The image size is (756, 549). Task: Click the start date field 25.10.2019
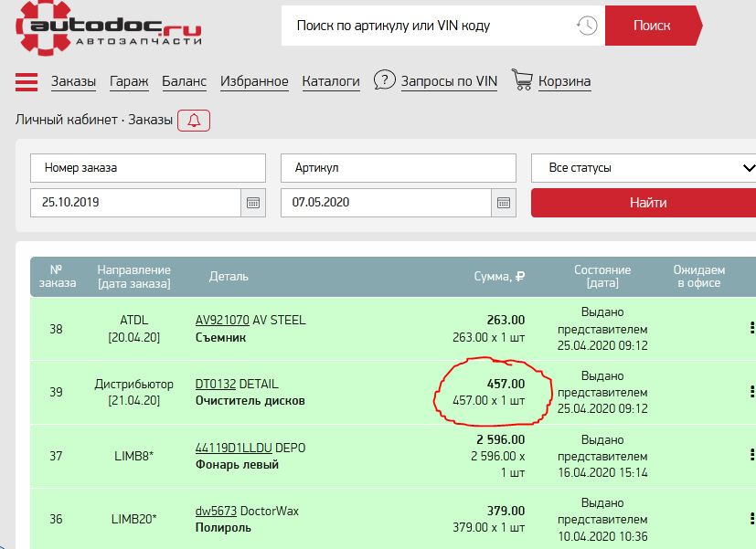point(135,203)
